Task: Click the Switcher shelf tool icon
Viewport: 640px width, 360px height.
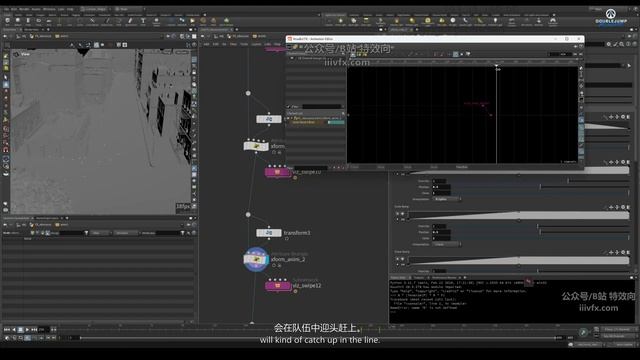Action: [539, 21]
